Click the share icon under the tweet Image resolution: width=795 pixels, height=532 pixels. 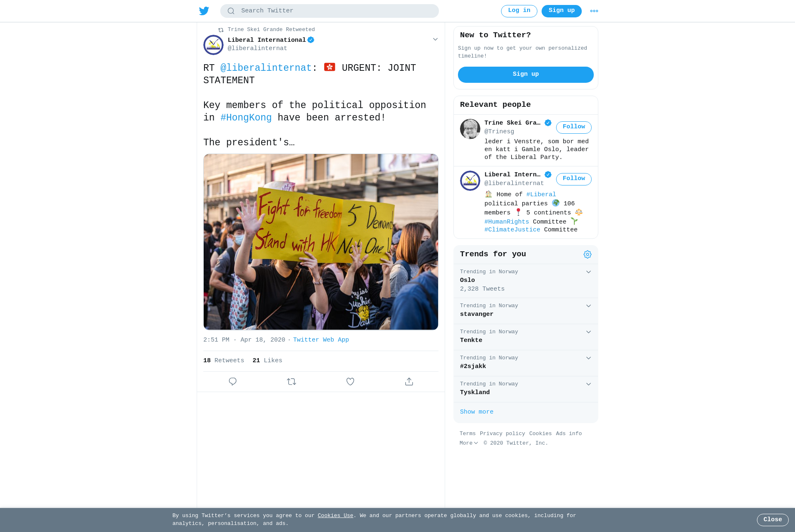click(409, 382)
